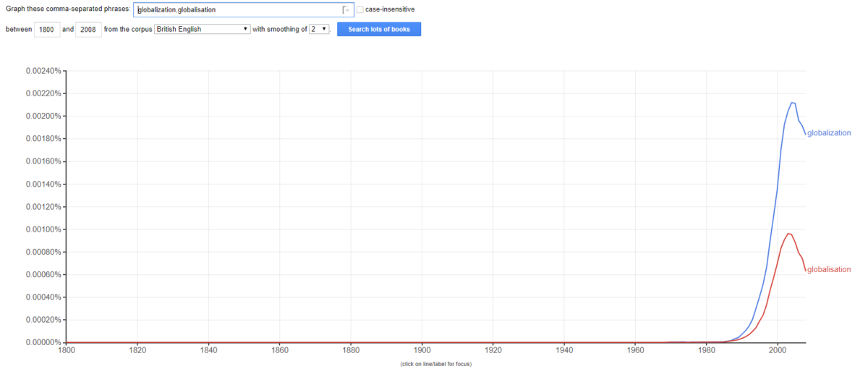Click the Search lots of books button

379,29
